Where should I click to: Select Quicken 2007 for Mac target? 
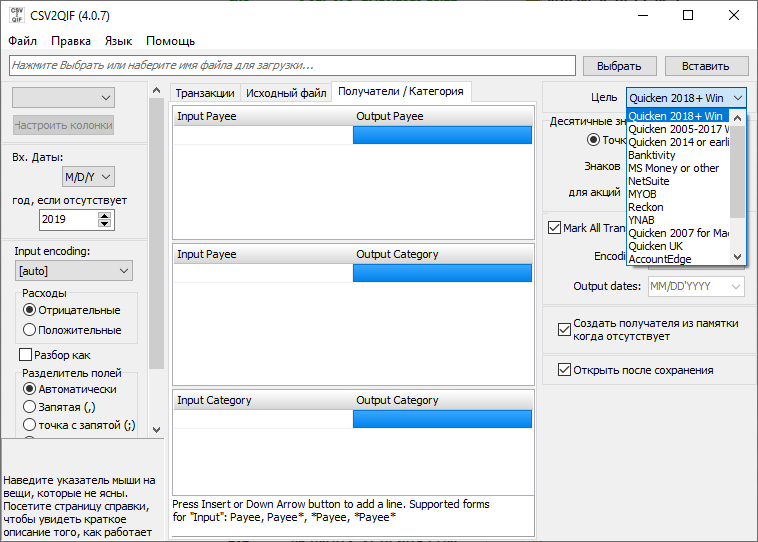(678, 233)
